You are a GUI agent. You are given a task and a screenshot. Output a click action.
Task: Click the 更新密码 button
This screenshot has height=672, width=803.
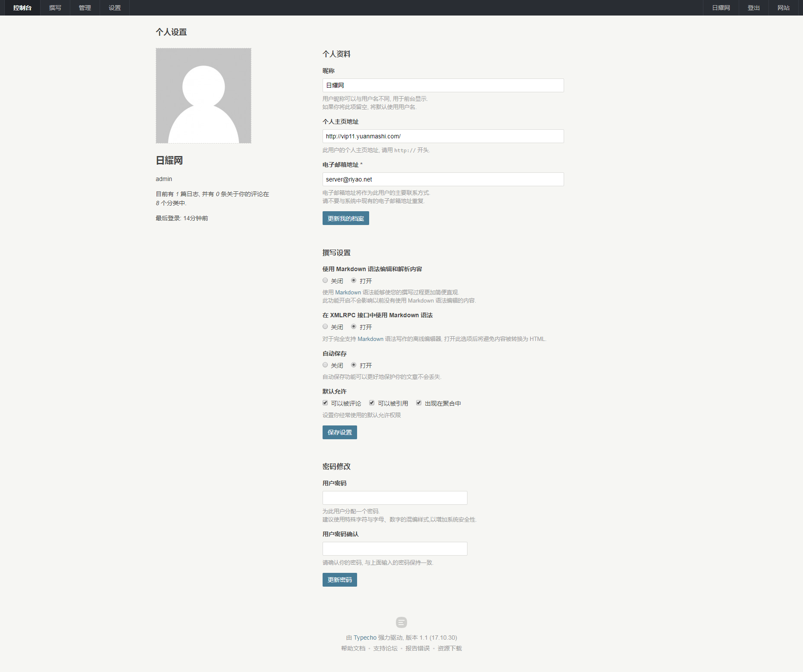tap(339, 580)
